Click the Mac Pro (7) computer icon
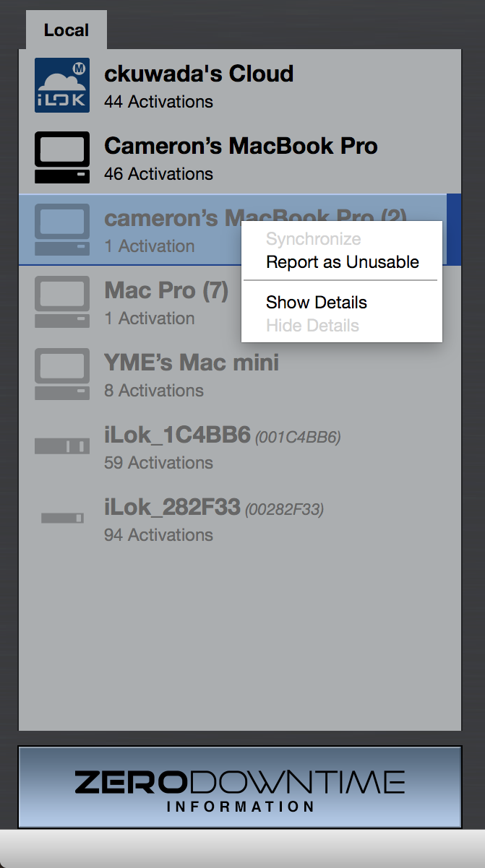The width and height of the screenshot is (485, 868). click(62, 302)
